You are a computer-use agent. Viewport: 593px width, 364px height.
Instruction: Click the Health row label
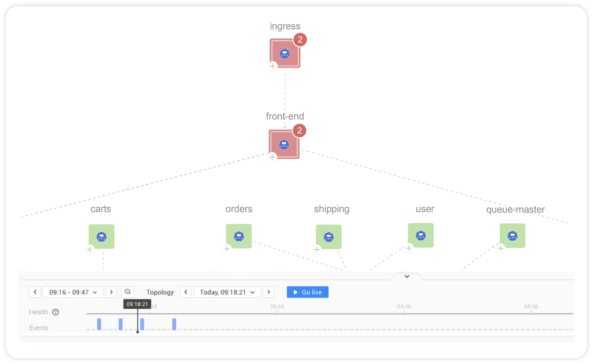(x=39, y=312)
